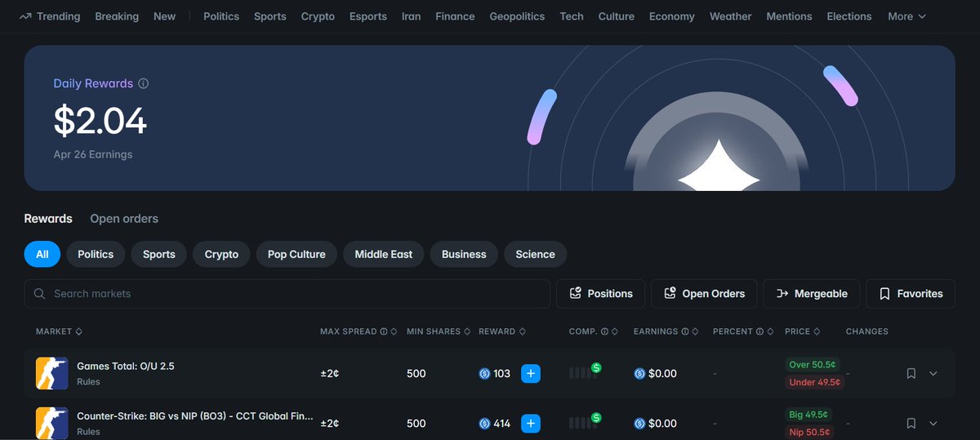Select the Politics filter pill
980x440 pixels.
pos(96,254)
